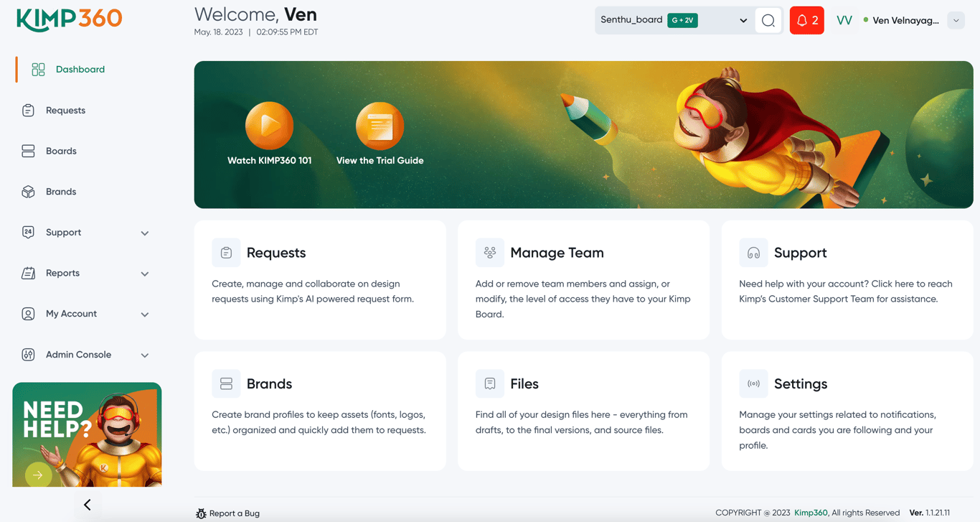980x522 pixels.
Task: Click the Ven Velnayag... username
Action: coord(905,21)
